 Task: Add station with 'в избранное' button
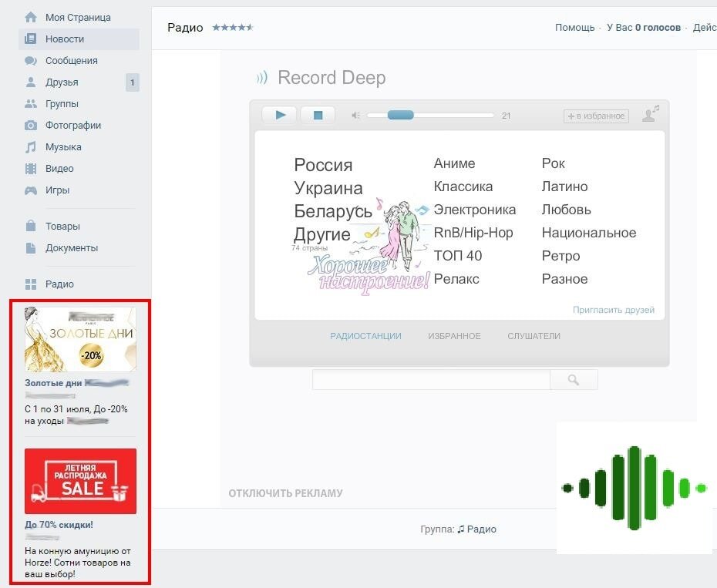coord(596,116)
